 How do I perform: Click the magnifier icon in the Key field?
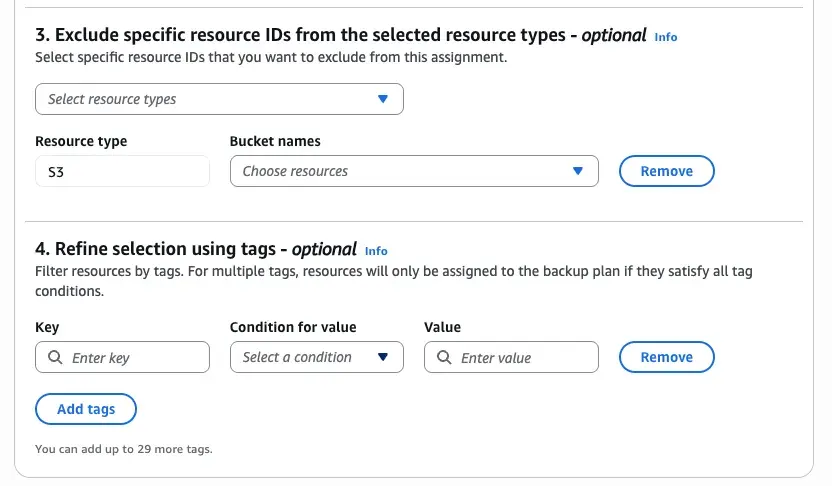pyautogui.click(x=53, y=358)
